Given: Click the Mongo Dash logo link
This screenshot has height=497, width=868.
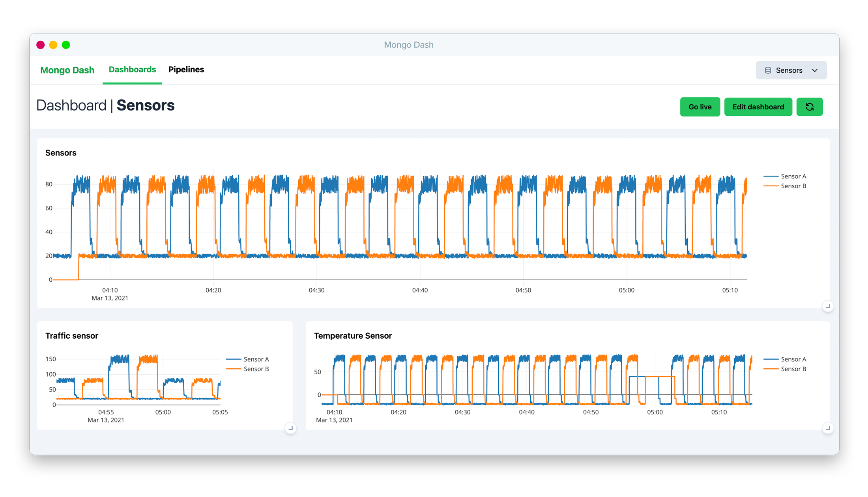Looking at the screenshot, I should tap(67, 70).
